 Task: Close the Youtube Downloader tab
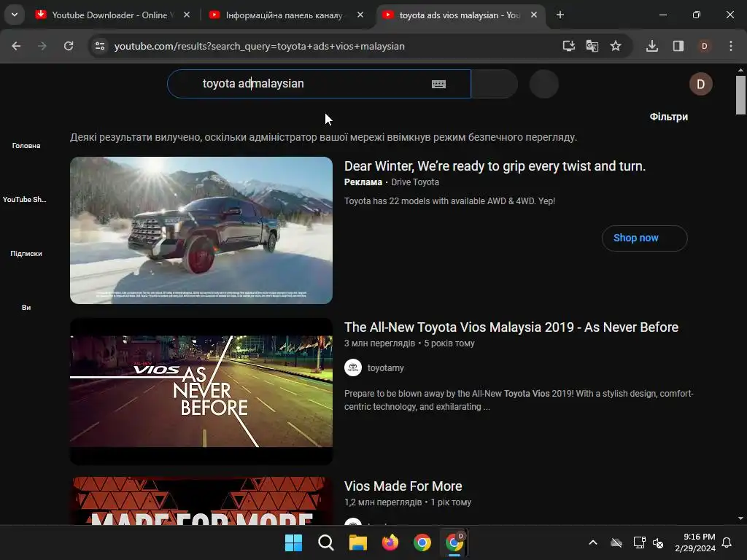(x=187, y=15)
